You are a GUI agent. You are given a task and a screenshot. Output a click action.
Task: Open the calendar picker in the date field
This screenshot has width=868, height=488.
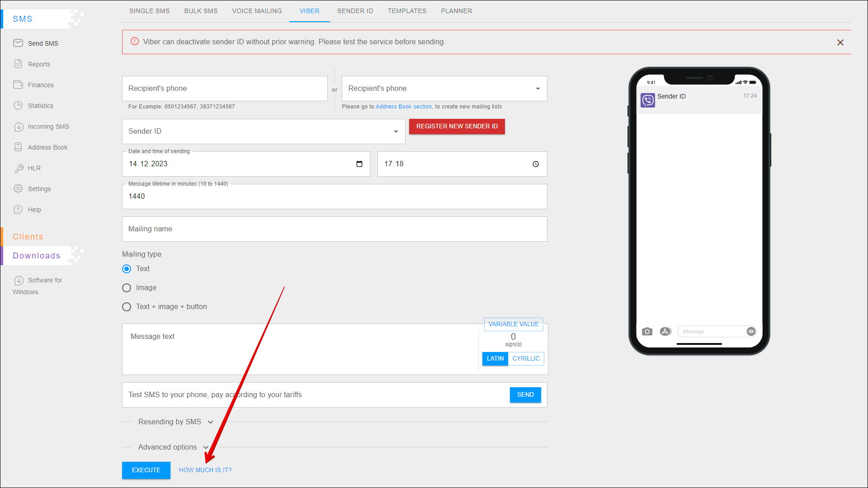coord(359,164)
